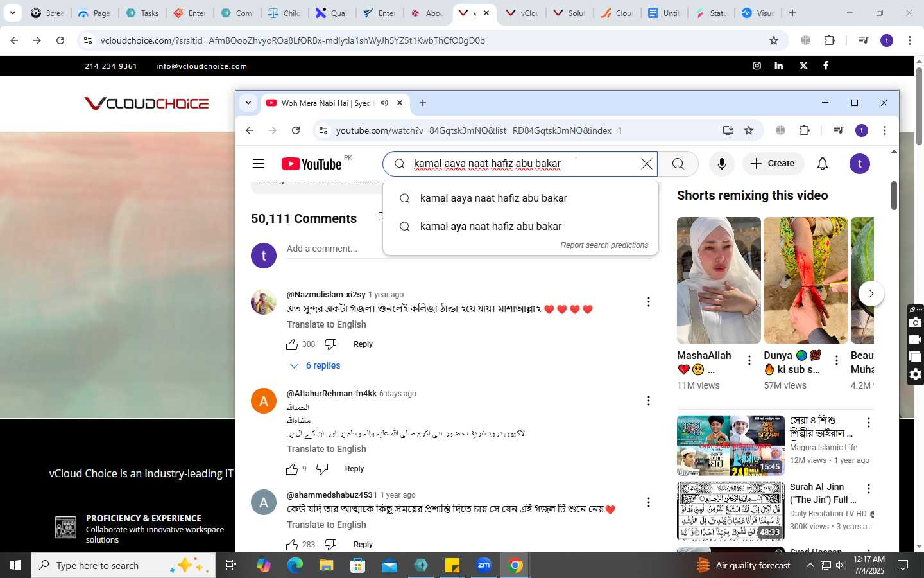924x578 pixels.
Task: Expand tab search dropdown in YouTube window
Action: [x=248, y=103]
